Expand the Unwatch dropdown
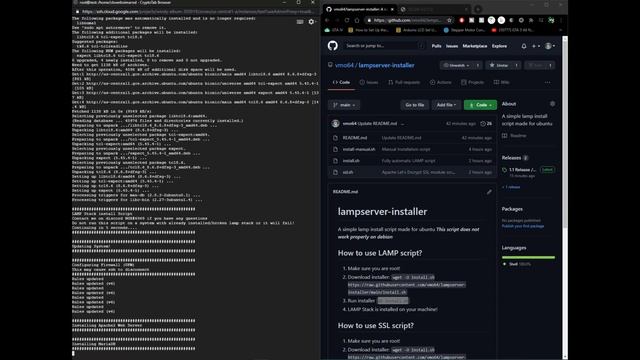640x360 pixels. click(457, 65)
